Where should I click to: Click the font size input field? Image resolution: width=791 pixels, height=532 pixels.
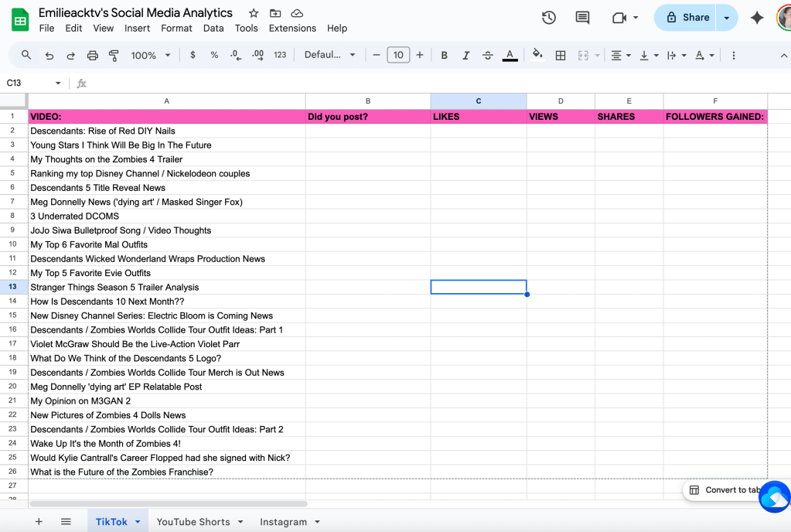pyautogui.click(x=398, y=55)
